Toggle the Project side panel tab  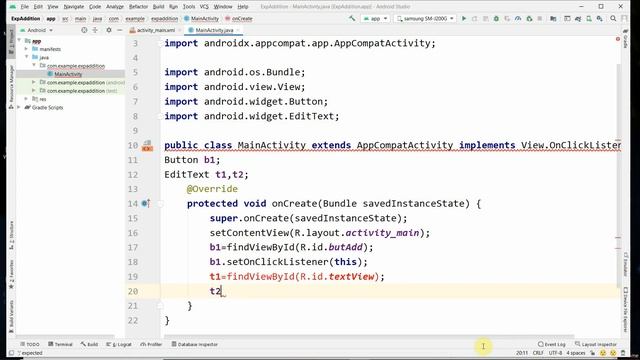tap(11, 41)
